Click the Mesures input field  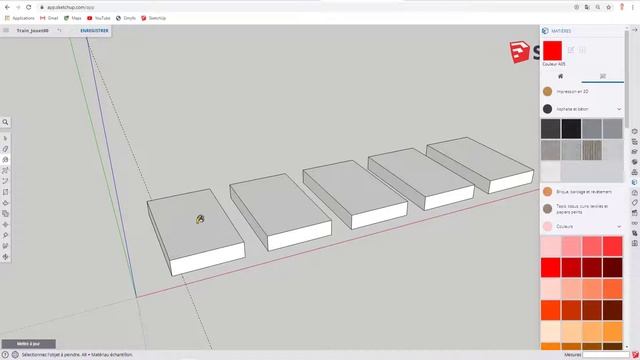coord(606,355)
